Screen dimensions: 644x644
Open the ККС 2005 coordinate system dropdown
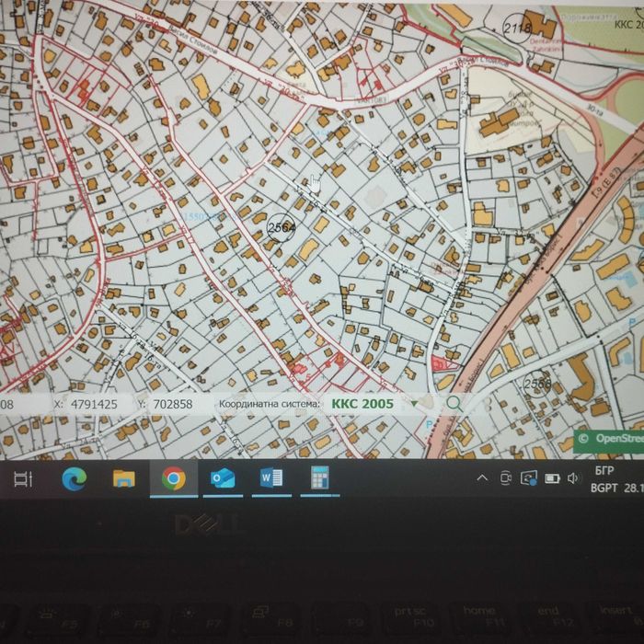tap(374, 404)
